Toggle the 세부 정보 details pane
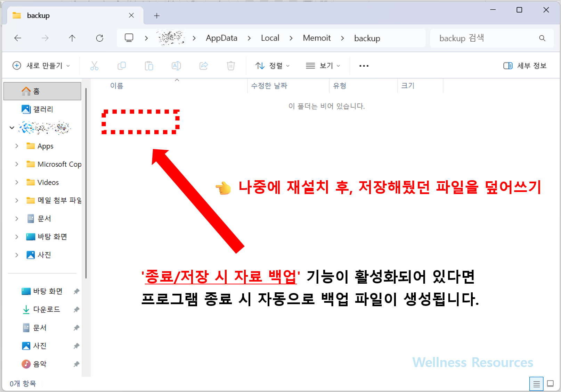The height and width of the screenshot is (392, 561). tap(525, 66)
